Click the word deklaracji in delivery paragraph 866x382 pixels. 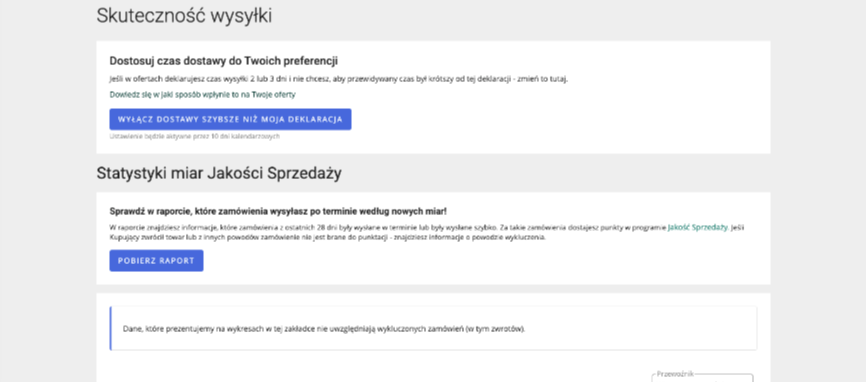pos(495,79)
